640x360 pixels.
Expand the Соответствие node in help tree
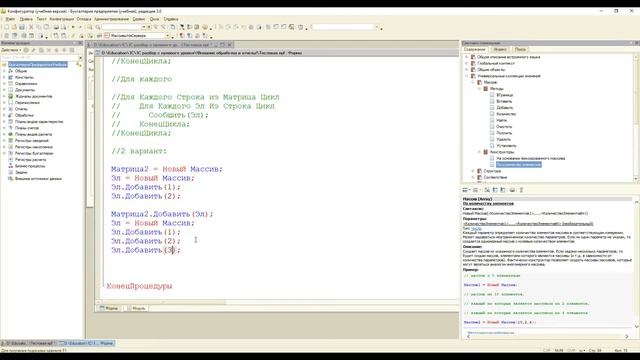point(473,178)
